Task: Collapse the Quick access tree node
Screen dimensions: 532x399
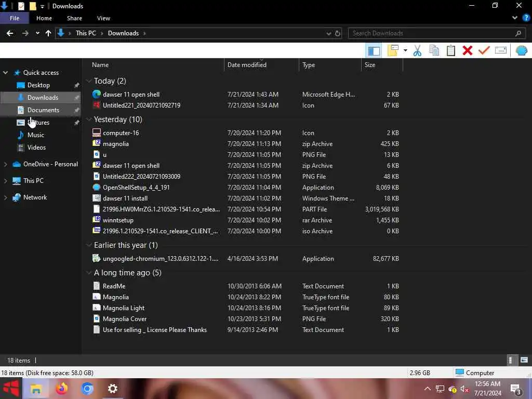Action: pos(5,73)
